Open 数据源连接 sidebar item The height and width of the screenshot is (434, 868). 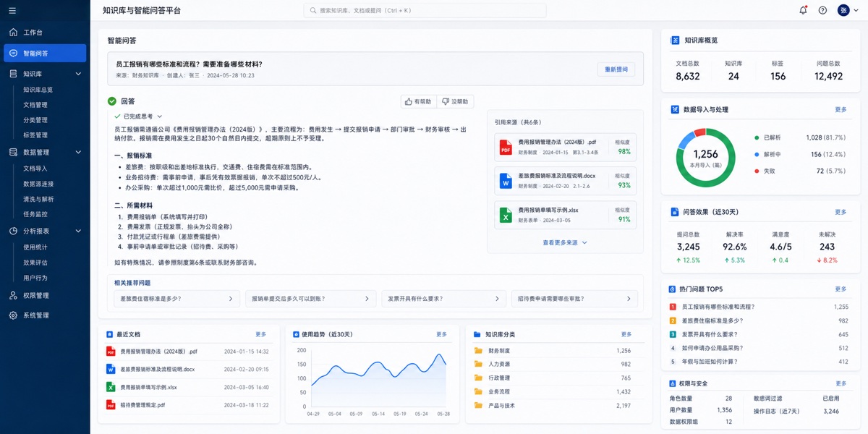38,184
